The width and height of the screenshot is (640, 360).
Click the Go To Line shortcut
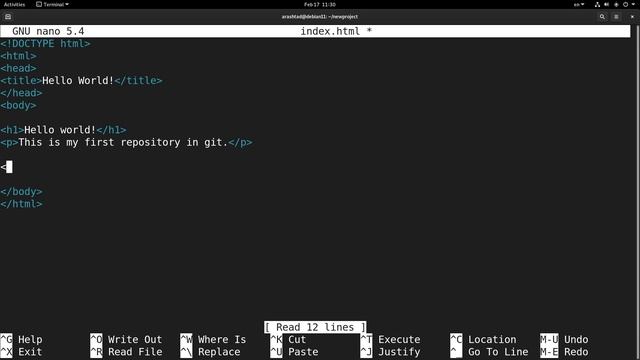(x=489, y=352)
